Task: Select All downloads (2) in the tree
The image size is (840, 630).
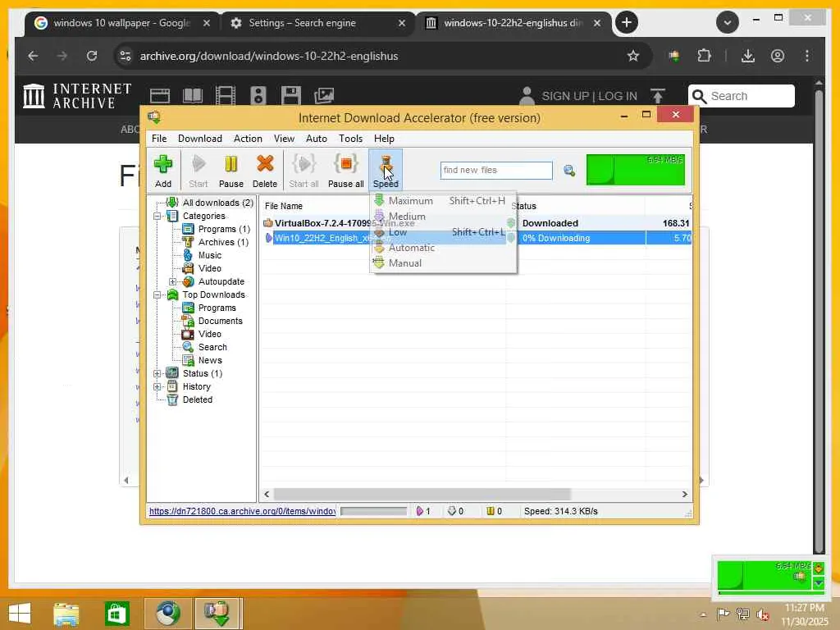Action: pos(217,203)
